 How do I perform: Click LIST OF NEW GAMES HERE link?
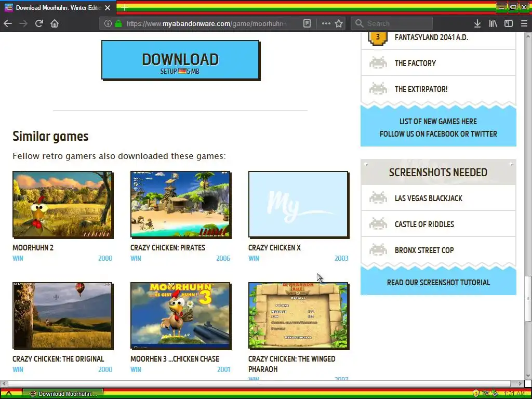pyautogui.click(x=438, y=122)
